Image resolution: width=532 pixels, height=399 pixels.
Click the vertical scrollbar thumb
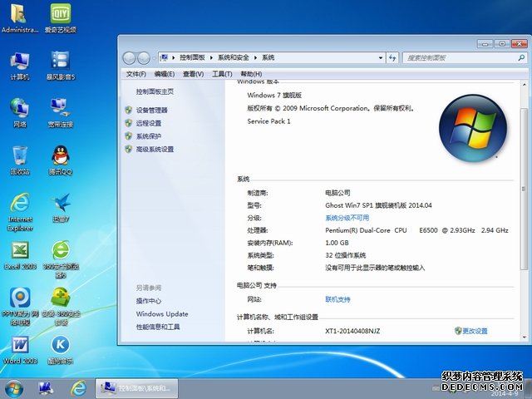tap(524, 189)
